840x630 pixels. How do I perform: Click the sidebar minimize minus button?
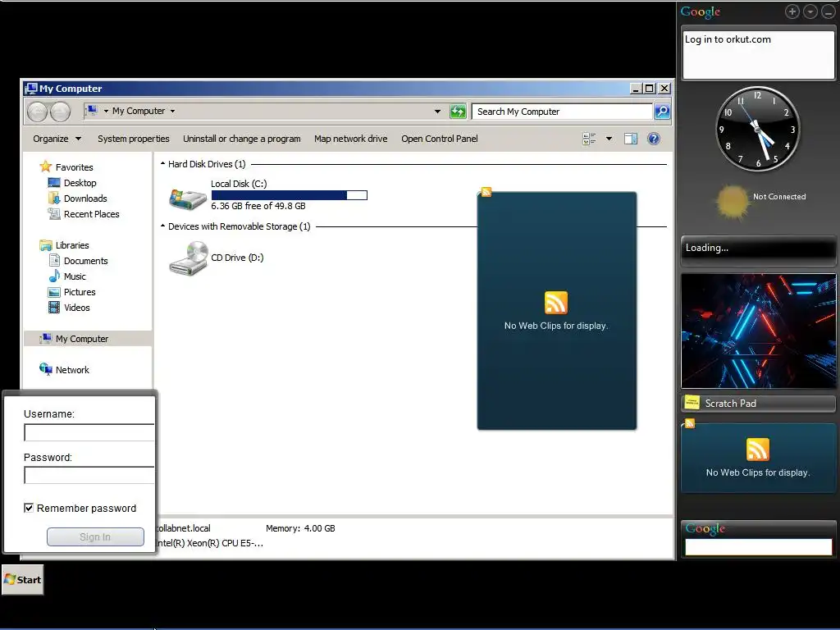pyautogui.click(x=829, y=11)
